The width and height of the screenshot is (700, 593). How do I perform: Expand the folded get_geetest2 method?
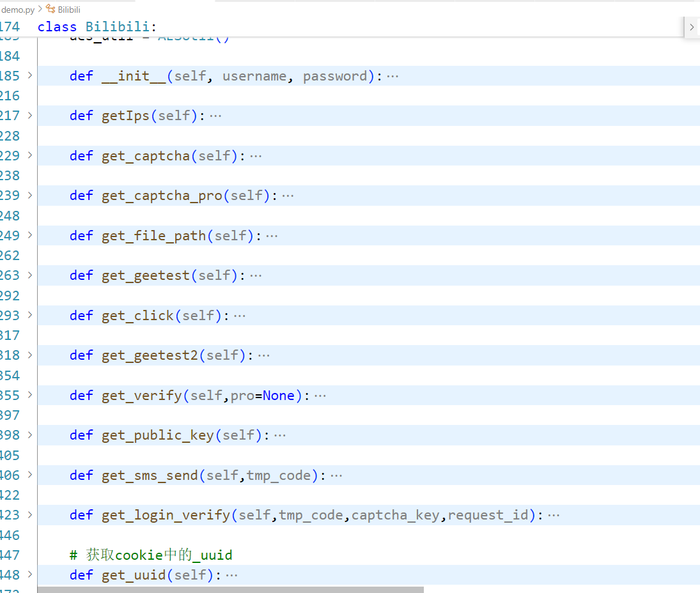coord(30,355)
